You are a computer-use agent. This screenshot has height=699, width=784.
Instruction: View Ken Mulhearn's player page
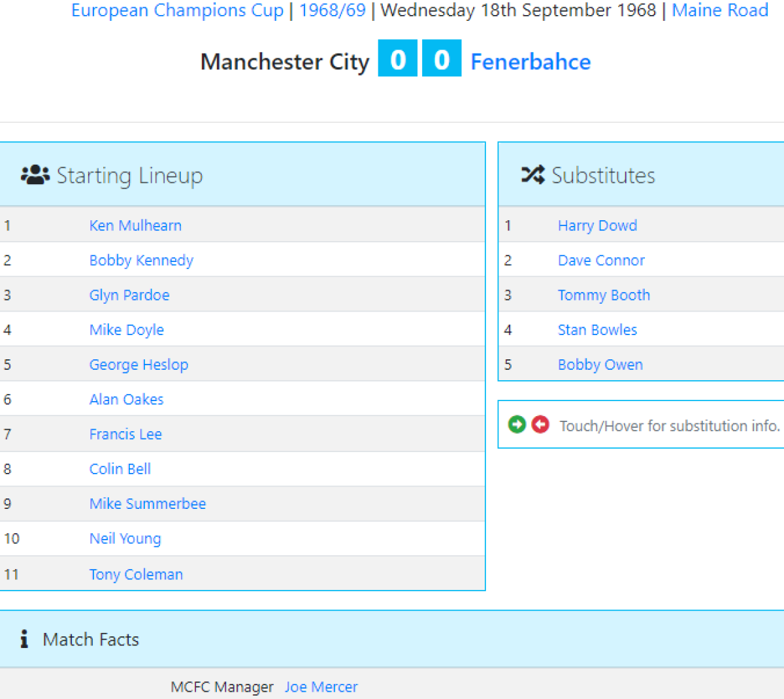pos(135,225)
